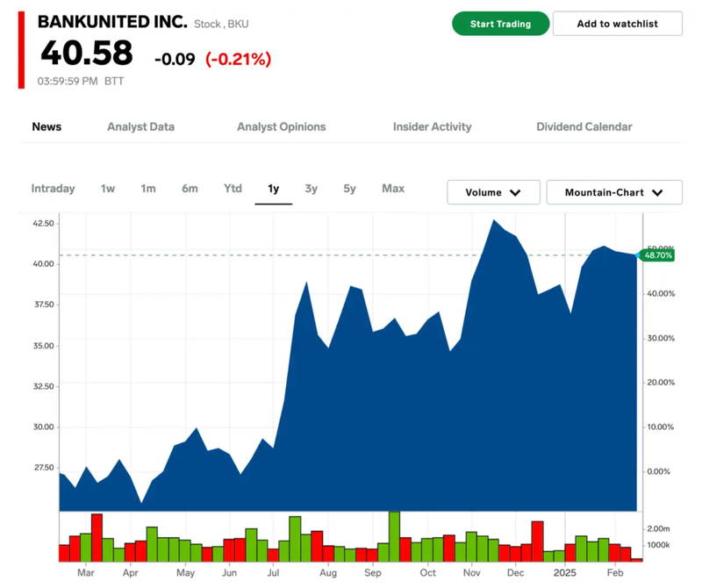Select the Ytd chart range

(233, 189)
